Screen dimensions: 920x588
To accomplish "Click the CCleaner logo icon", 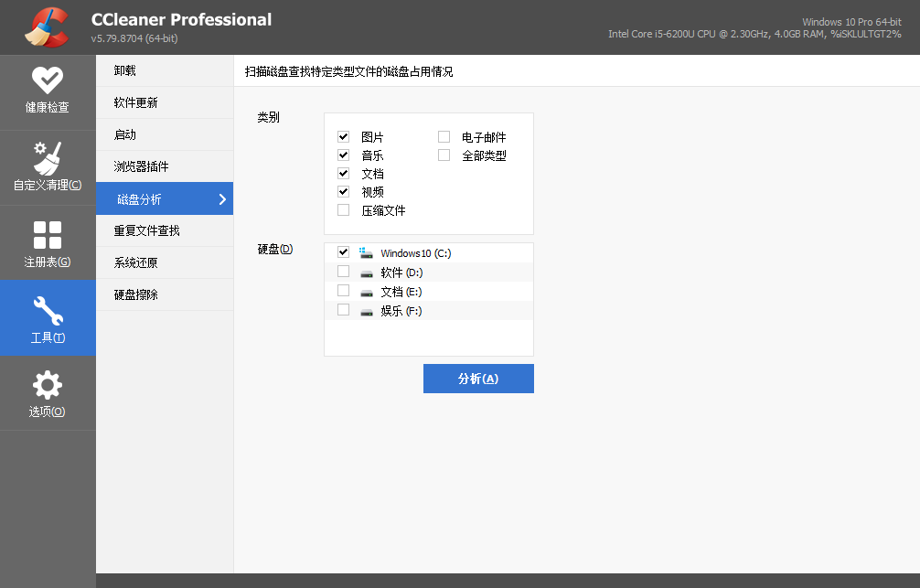I will [47, 27].
